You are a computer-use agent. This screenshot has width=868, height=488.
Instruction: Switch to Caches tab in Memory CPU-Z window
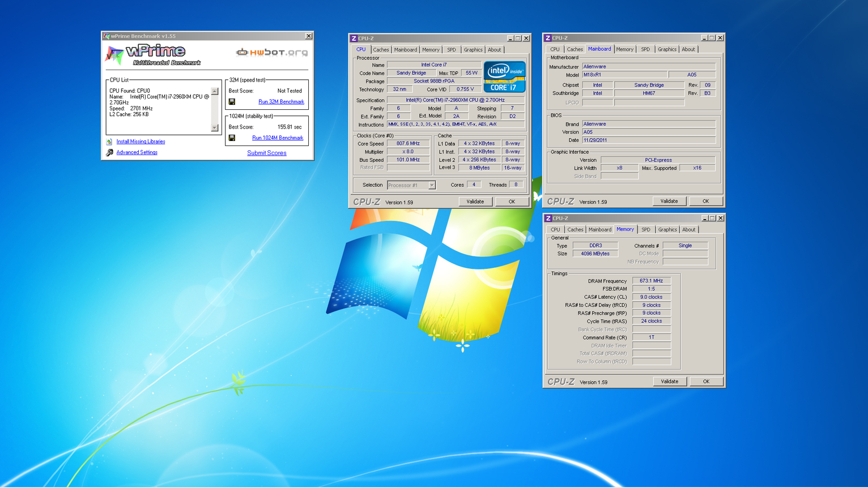575,230
